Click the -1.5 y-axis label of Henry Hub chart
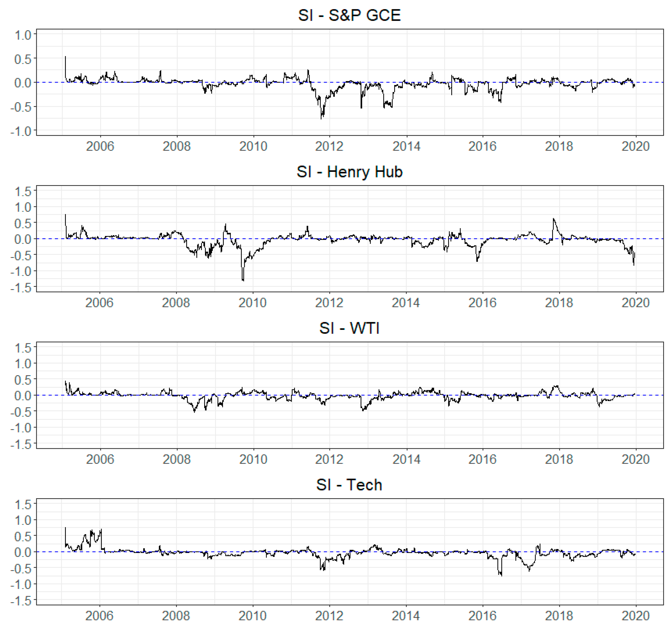Viewport: 672px width, 631px height. (x=21, y=288)
